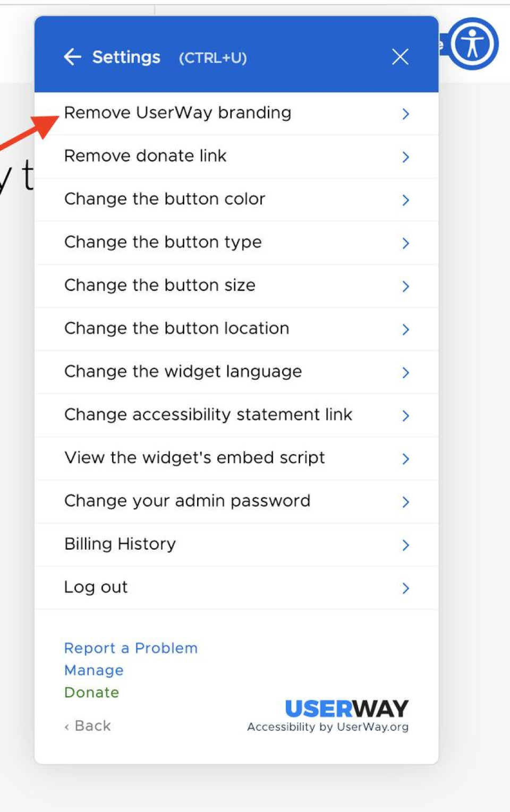Click the back arrow in the Settings header
Screen dimensions: 510x812
point(72,57)
